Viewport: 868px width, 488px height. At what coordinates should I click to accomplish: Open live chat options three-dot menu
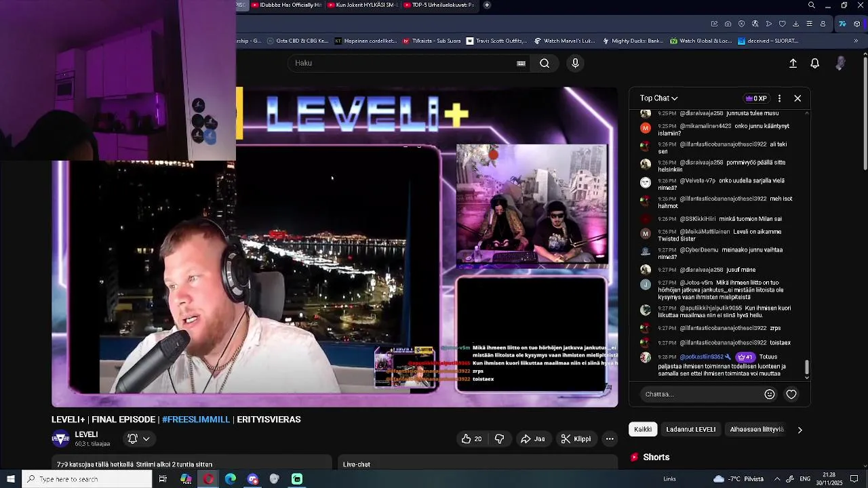tap(779, 98)
